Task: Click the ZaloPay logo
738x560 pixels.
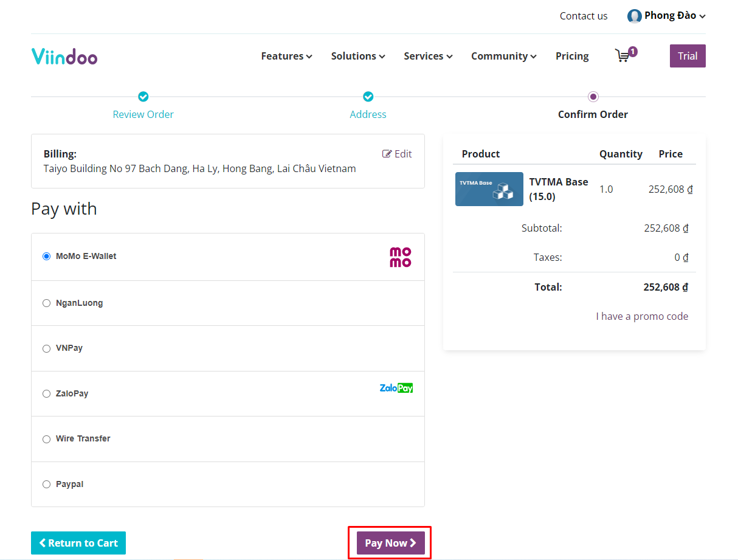Action: tap(396, 388)
